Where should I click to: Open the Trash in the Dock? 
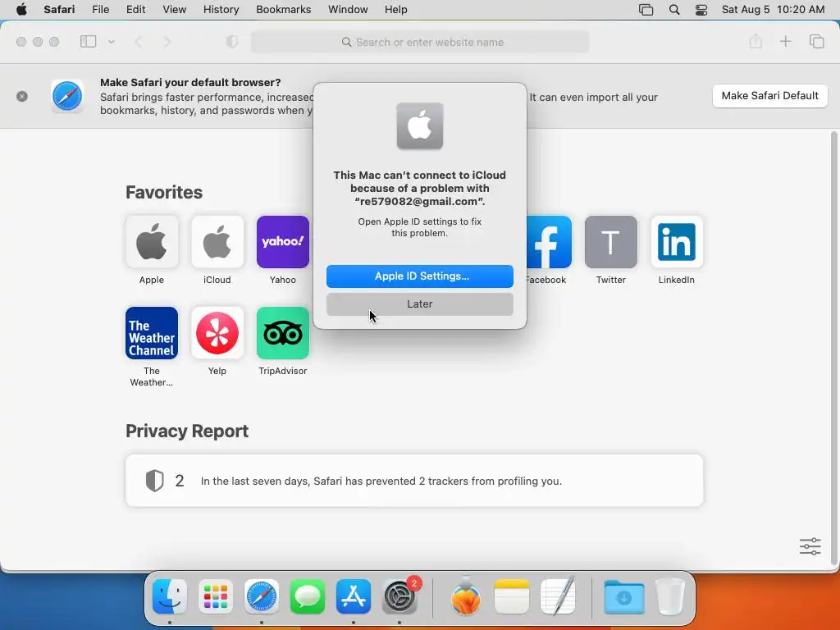[x=669, y=596]
